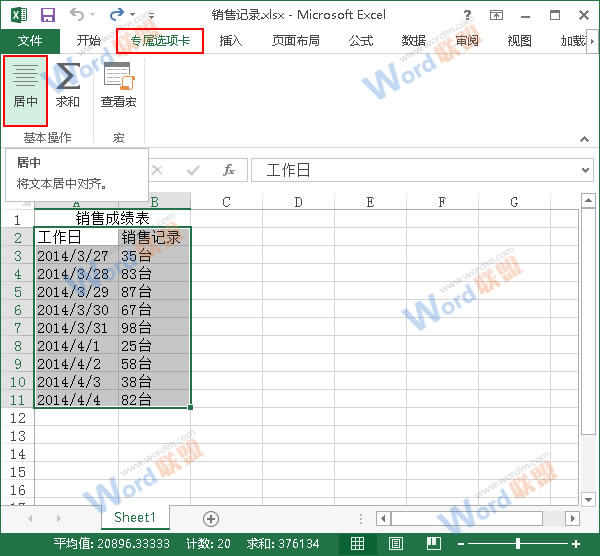Open Ribbon Display Options
The width and height of the screenshot is (600, 556).
(x=496, y=15)
